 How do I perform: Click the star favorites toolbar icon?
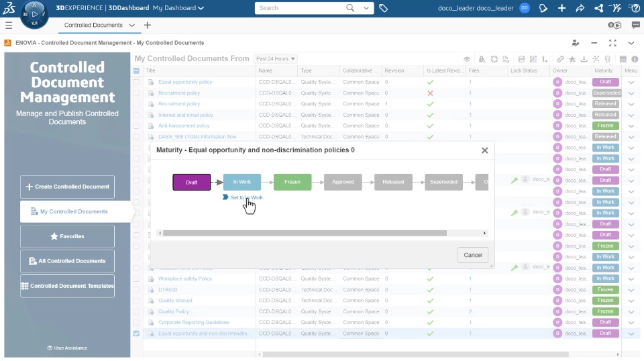pos(572,59)
